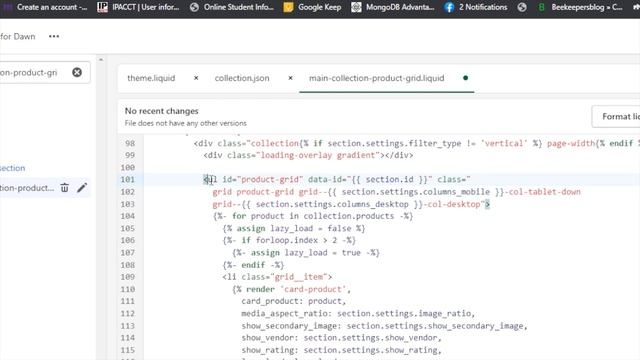Click line number 104 in gutter
This screenshot has height=360, width=640.
click(127, 216)
